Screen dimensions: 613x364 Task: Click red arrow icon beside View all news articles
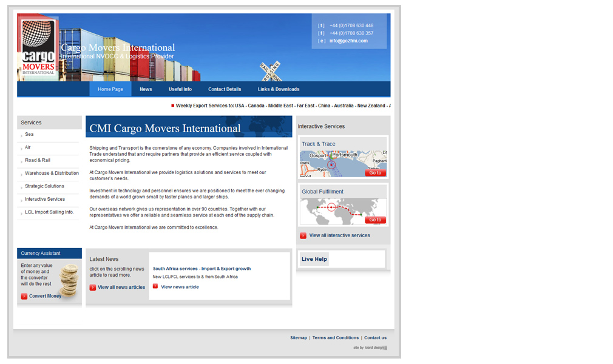click(93, 288)
